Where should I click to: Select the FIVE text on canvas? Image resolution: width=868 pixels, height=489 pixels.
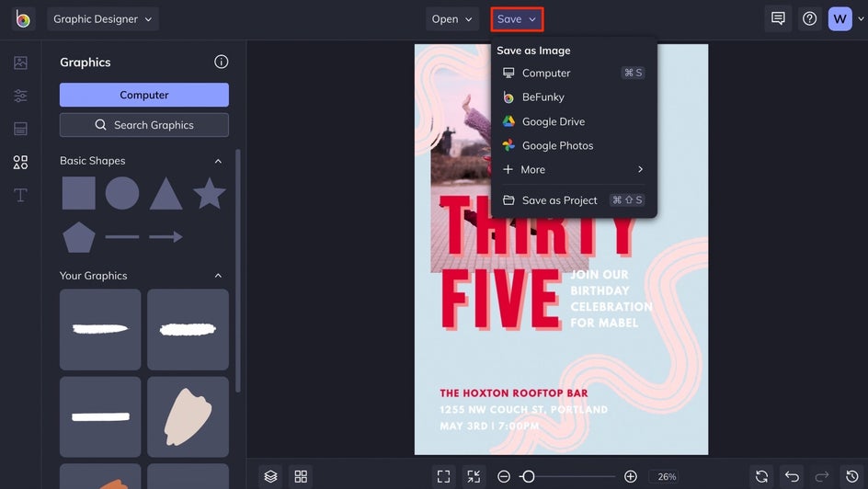tap(501, 301)
